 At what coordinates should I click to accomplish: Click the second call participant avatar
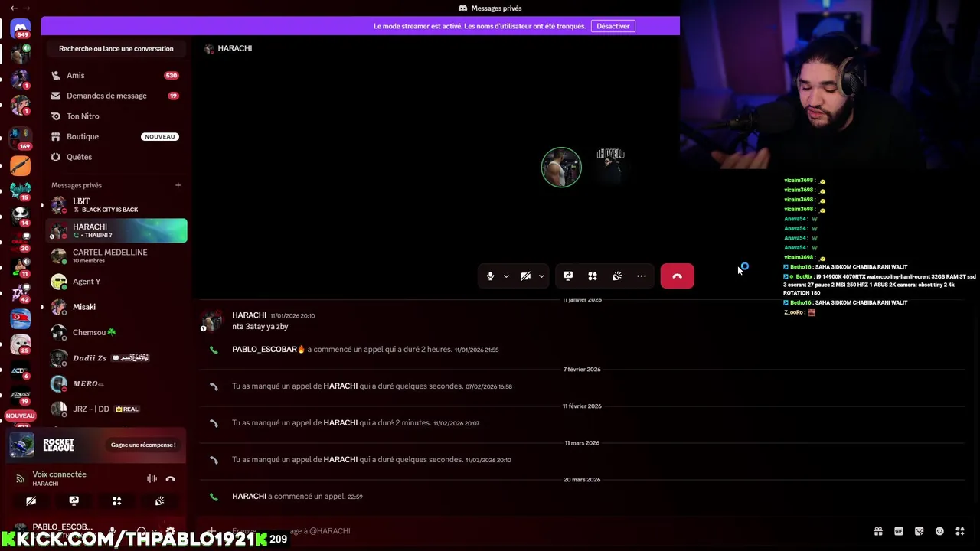[610, 168]
